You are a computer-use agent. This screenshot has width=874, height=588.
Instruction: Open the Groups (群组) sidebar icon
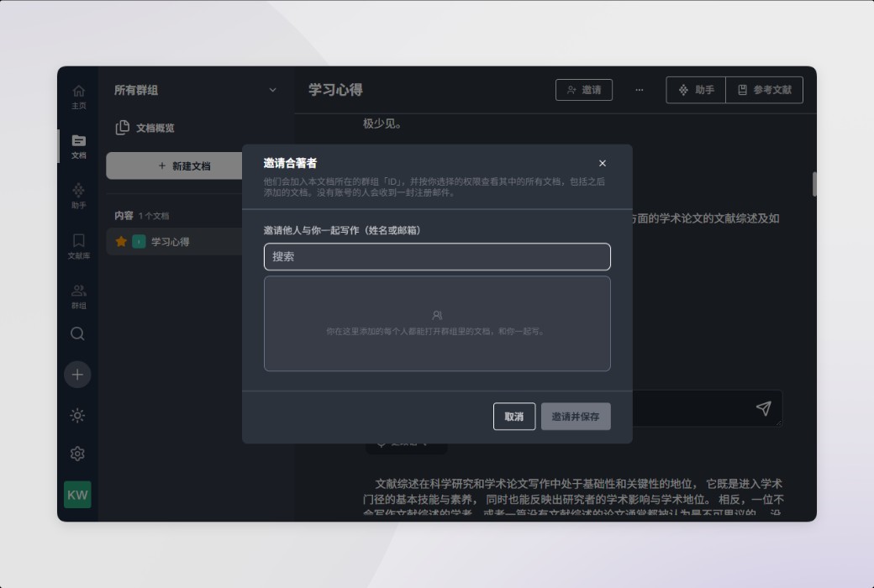coord(79,297)
